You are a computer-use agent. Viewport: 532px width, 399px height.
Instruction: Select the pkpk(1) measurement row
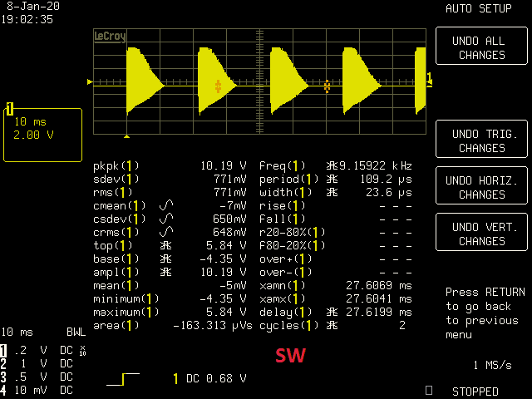tap(170, 166)
